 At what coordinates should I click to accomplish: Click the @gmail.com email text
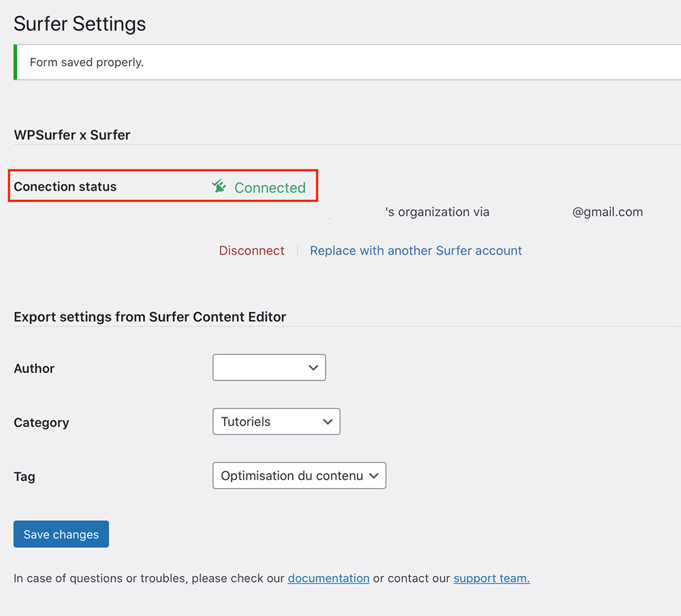[607, 212]
